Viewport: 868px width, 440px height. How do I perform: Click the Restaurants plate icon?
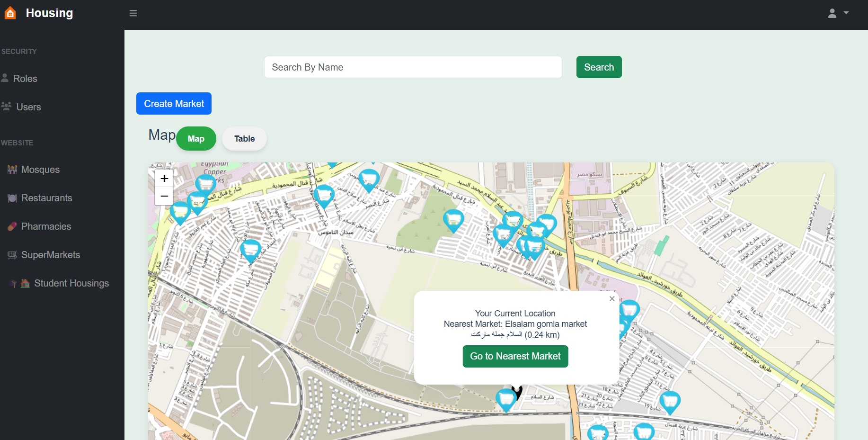pyautogui.click(x=12, y=198)
